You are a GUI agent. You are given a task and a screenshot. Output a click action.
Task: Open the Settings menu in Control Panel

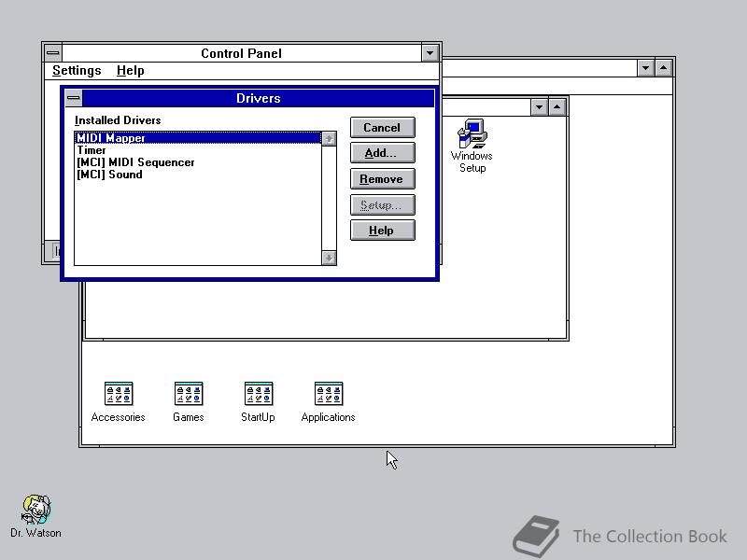(77, 71)
